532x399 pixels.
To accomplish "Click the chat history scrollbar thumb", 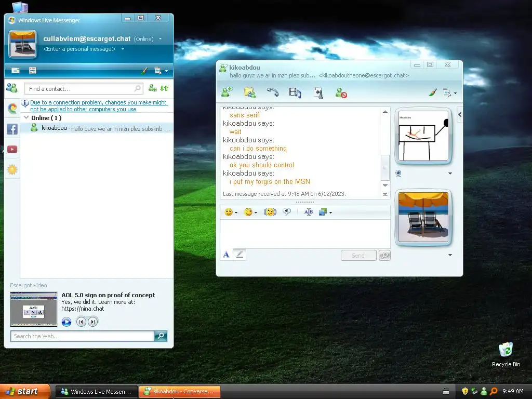I will point(385,168).
